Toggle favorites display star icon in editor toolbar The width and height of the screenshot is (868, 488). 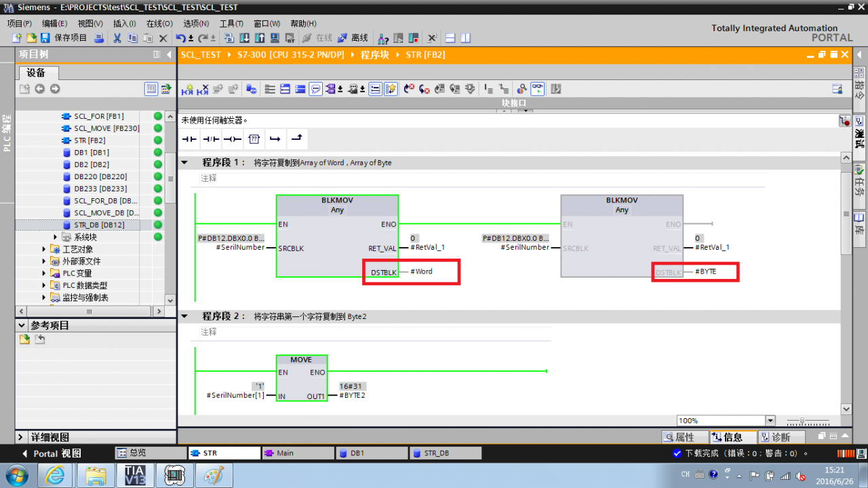pos(391,89)
